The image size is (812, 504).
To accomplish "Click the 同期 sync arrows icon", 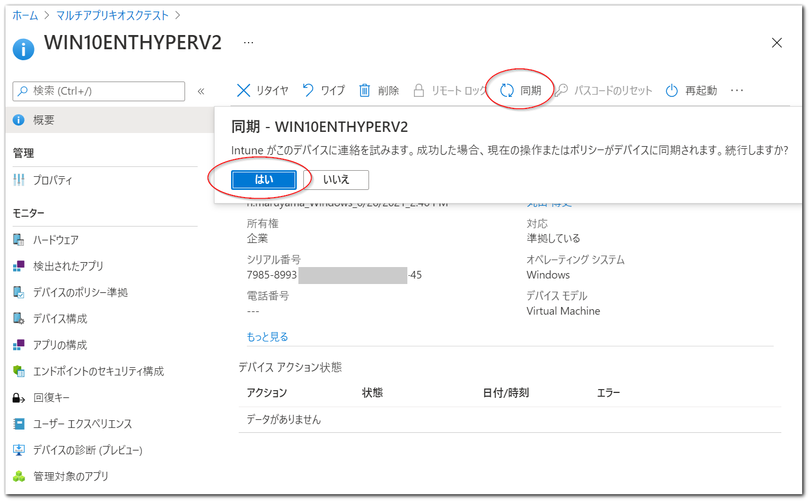I will point(507,90).
